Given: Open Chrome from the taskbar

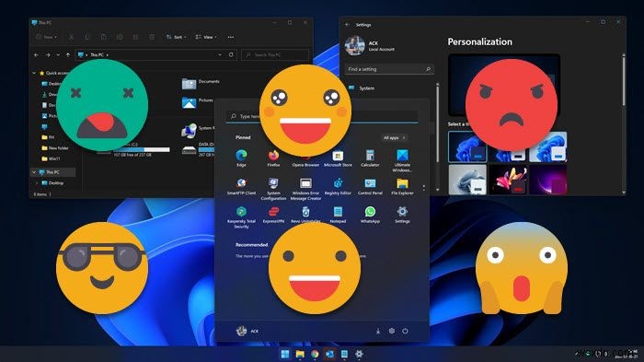Looking at the screenshot, I should (315, 354).
